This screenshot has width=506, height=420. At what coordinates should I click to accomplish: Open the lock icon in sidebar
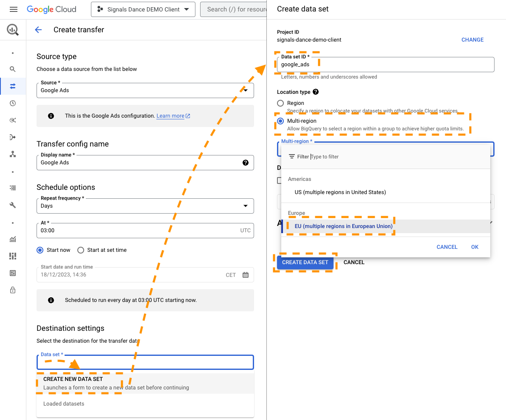pyautogui.click(x=13, y=290)
